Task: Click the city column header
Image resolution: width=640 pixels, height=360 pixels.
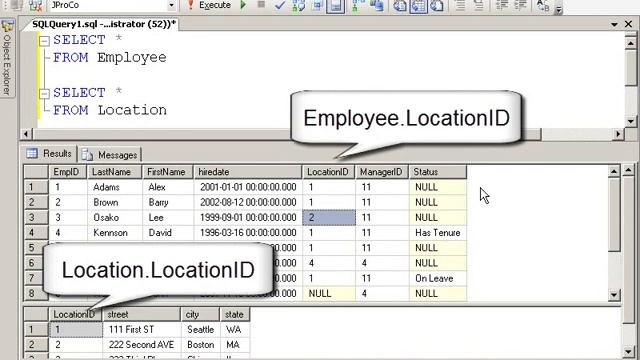Action: (200, 314)
